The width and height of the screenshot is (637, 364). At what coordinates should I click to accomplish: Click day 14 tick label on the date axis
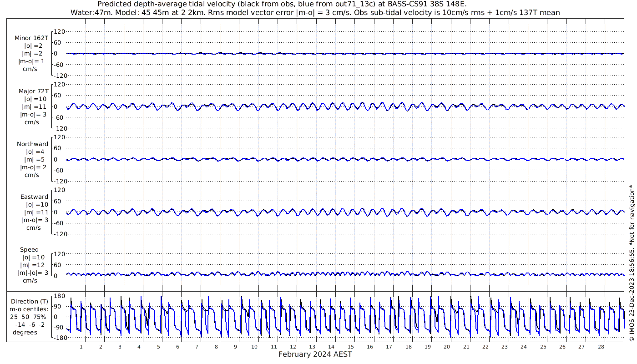[332, 347]
